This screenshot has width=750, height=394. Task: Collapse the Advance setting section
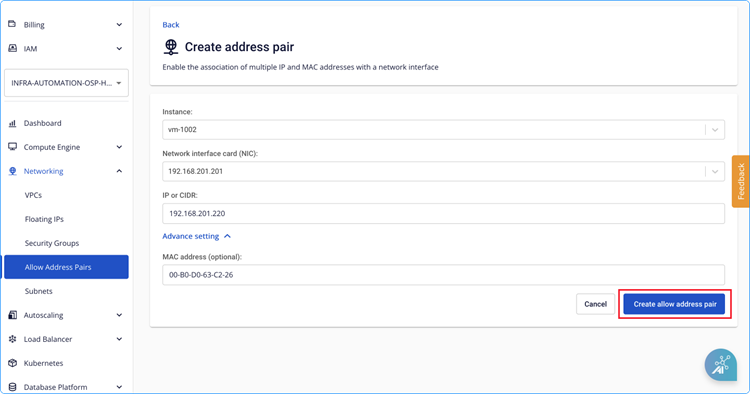197,236
